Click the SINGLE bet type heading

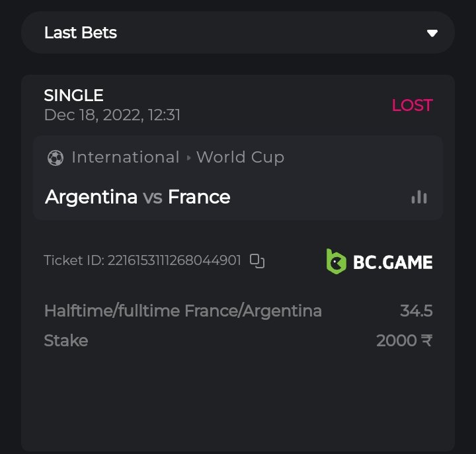(73, 95)
